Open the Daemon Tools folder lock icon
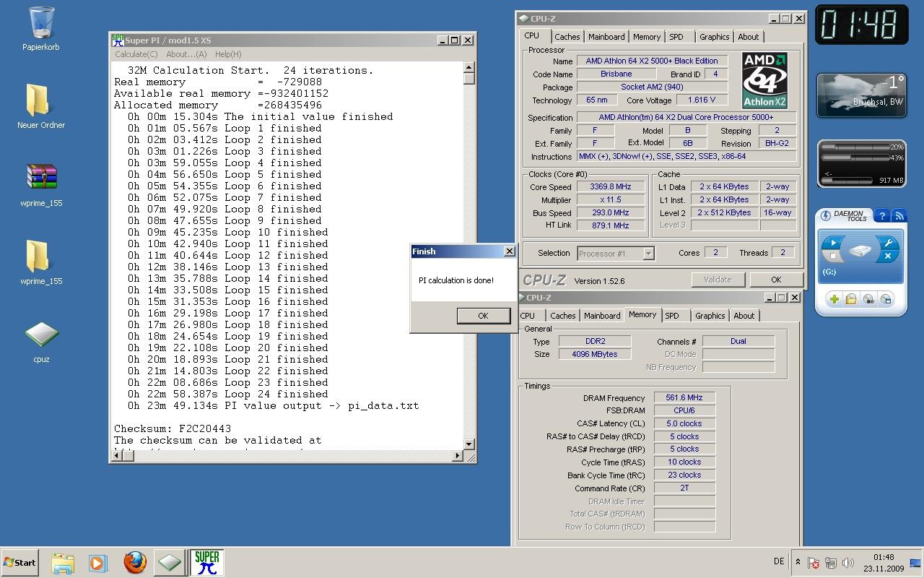Viewport: 924px width, 578px height. [851, 299]
